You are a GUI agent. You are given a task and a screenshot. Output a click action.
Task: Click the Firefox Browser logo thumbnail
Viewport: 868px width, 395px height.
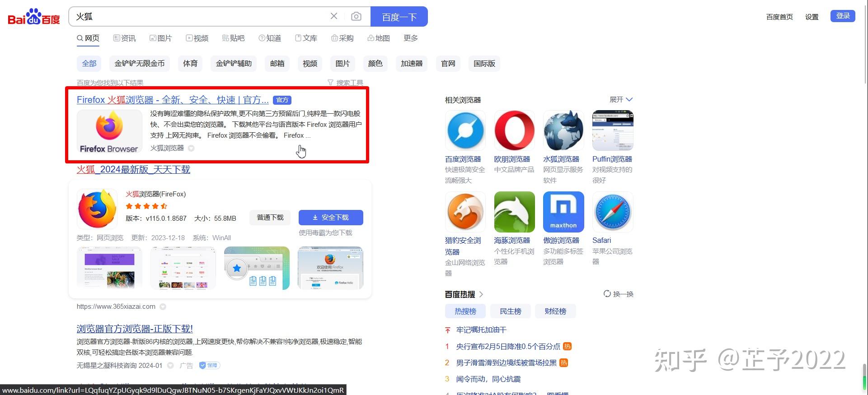(x=109, y=132)
